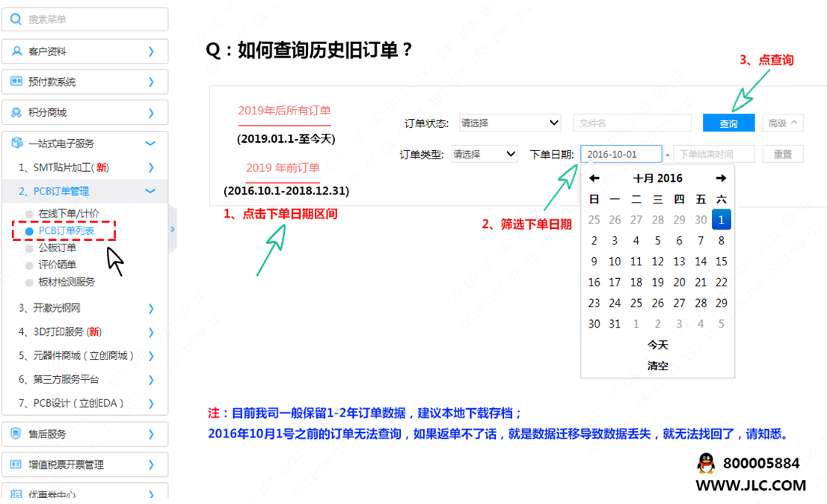Screen dimensions: 827x504
Task: Select the 公板订单 menu option
Action: coord(57,248)
